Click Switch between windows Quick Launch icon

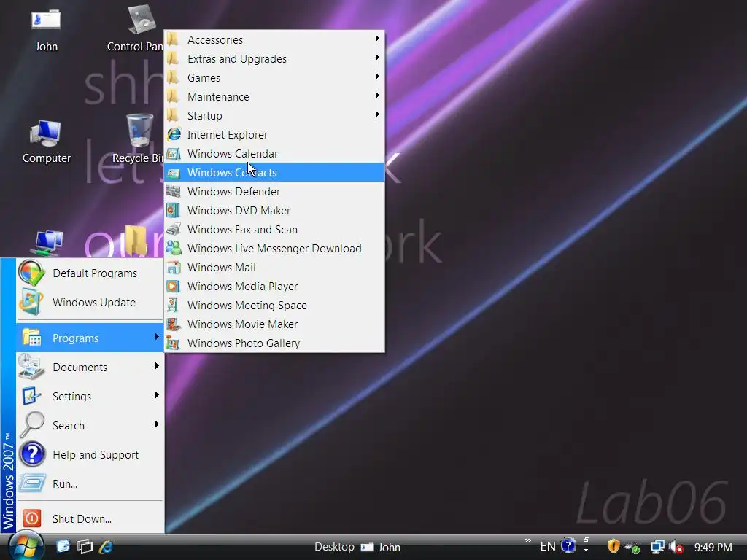(85, 546)
